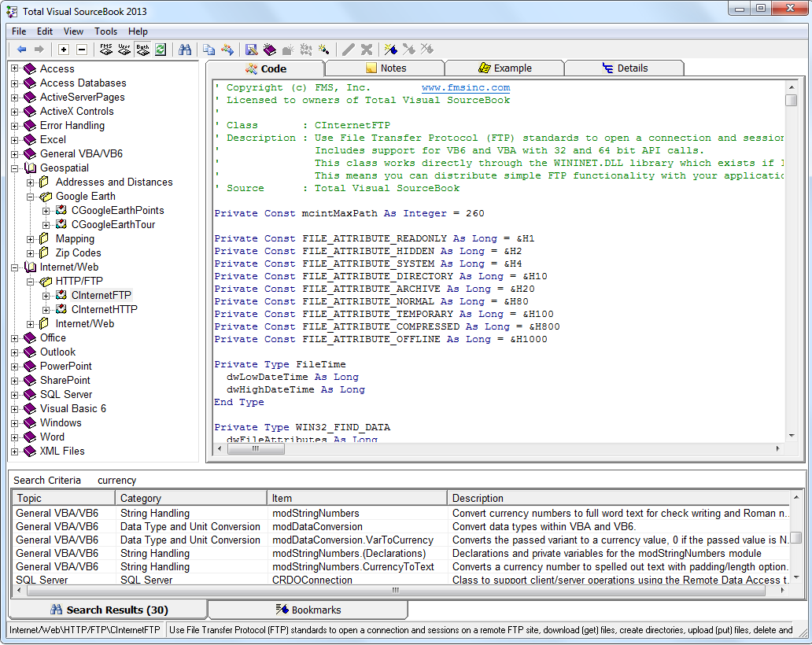Click the splitter handle between panes

[x=256, y=447]
